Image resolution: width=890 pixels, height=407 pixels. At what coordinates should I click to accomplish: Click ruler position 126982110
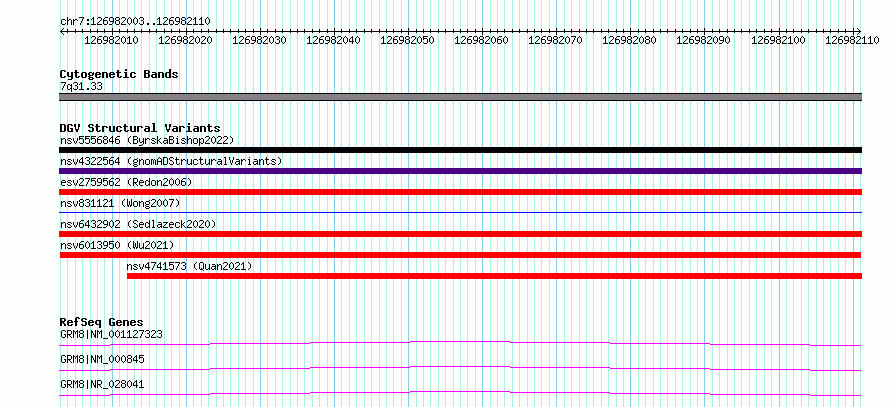point(852,40)
